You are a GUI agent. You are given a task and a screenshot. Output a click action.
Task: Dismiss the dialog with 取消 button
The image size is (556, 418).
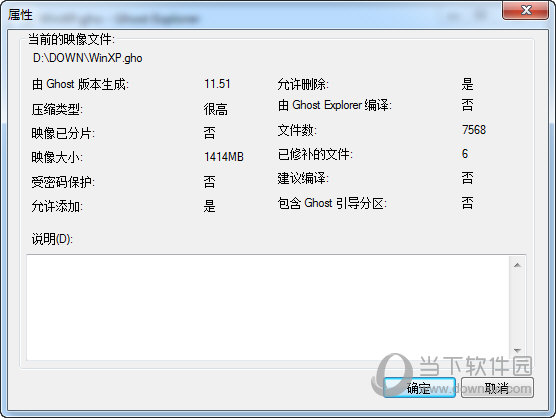pyautogui.click(x=497, y=388)
